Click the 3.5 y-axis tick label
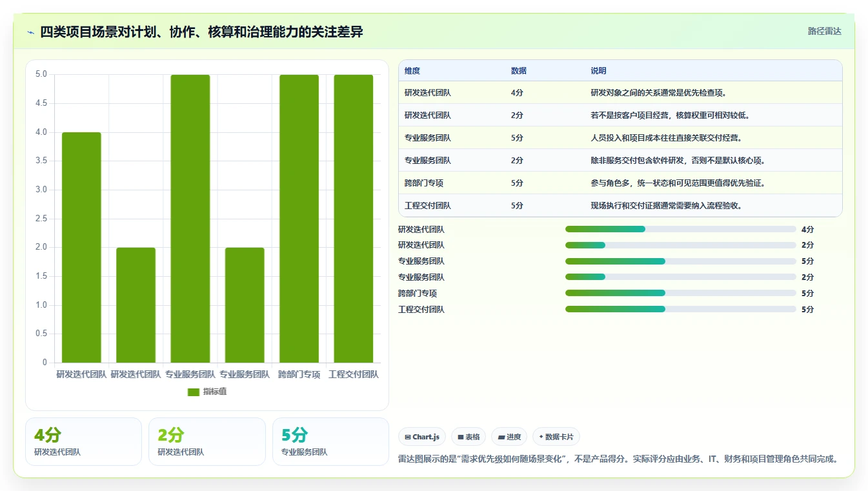868x491 pixels. tap(41, 161)
